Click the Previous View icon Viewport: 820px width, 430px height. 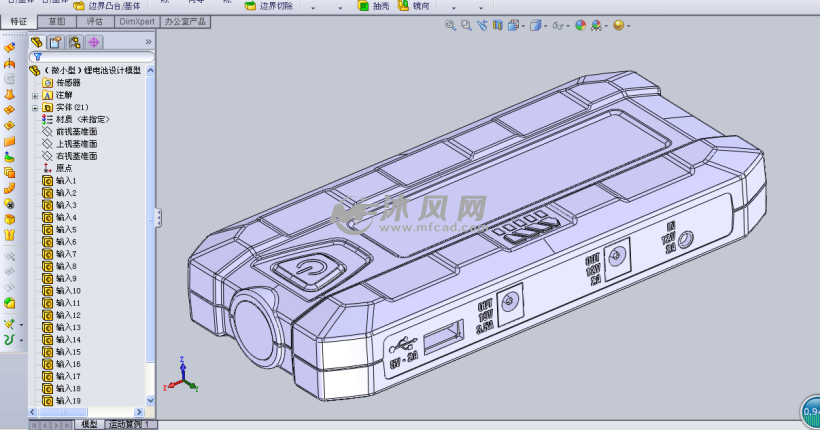pyautogui.click(x=482, y=25)
